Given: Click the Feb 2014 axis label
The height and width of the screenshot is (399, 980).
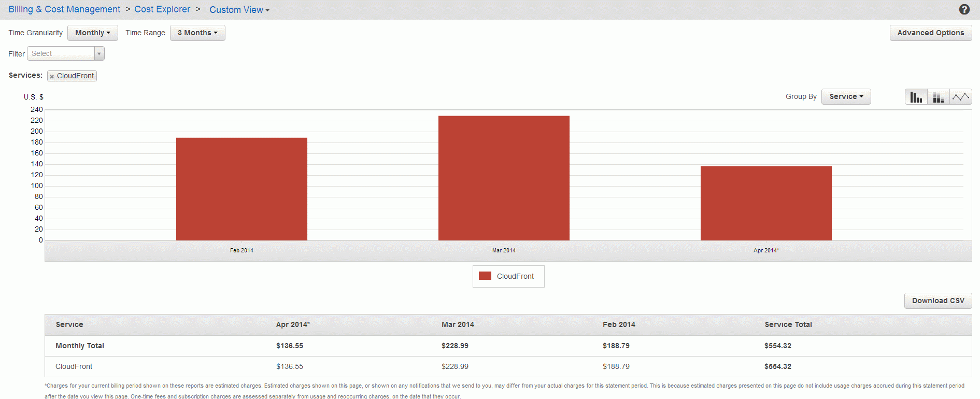Looking at the screenshot, I should 242,250.
